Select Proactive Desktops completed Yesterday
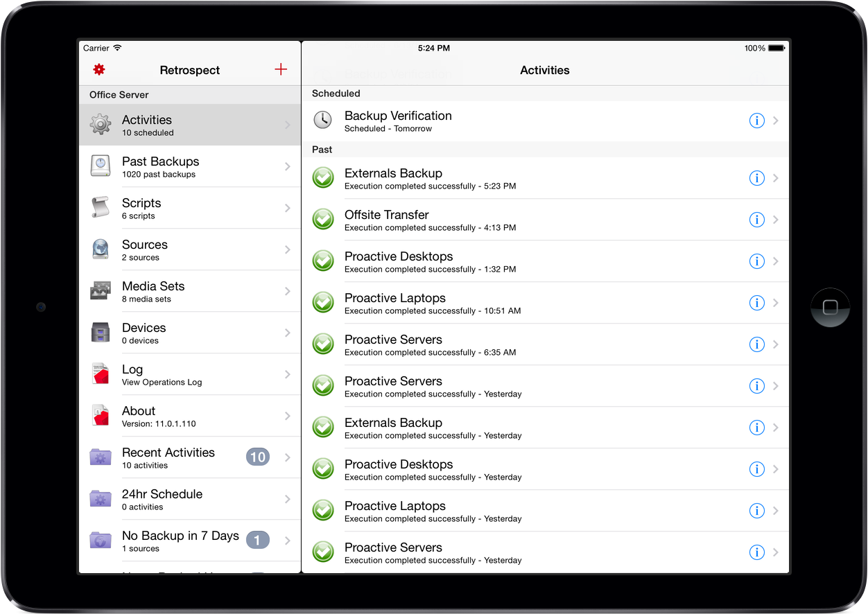868x614 pixels. point(546,469)
